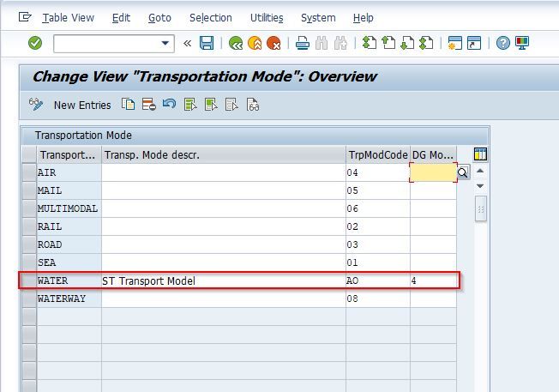Select the MAIL row selector

point(29,190)
